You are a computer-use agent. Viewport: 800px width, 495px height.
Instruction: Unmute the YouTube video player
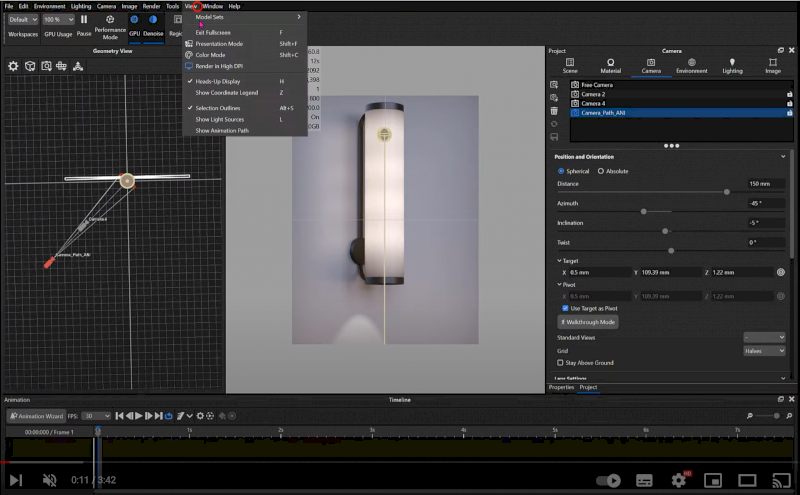(50, 481)
